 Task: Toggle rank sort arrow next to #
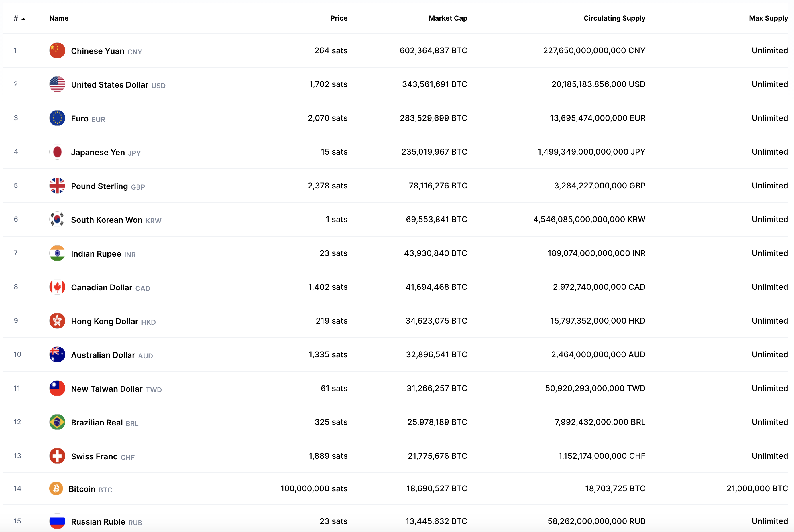[23, 19]
